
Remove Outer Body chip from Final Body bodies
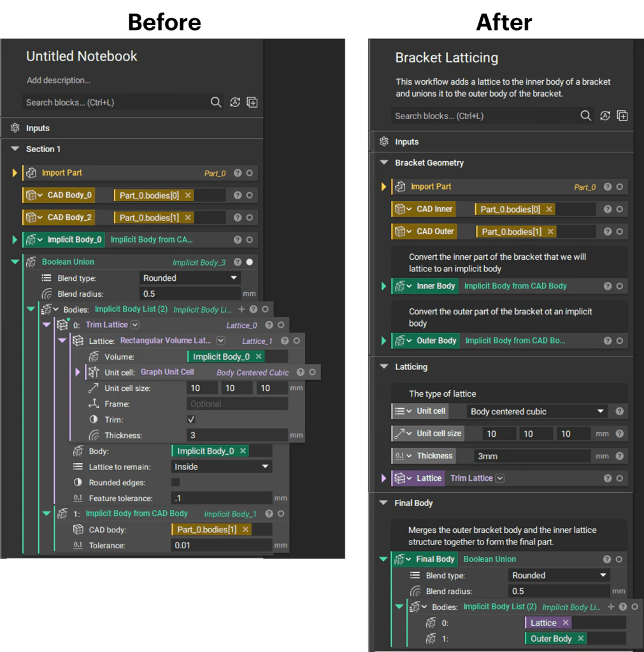(x=581, y=638)
